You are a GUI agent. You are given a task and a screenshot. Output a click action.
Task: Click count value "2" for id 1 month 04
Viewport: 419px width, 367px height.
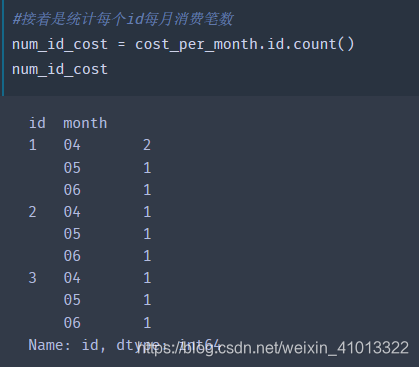tap(147, 145)
